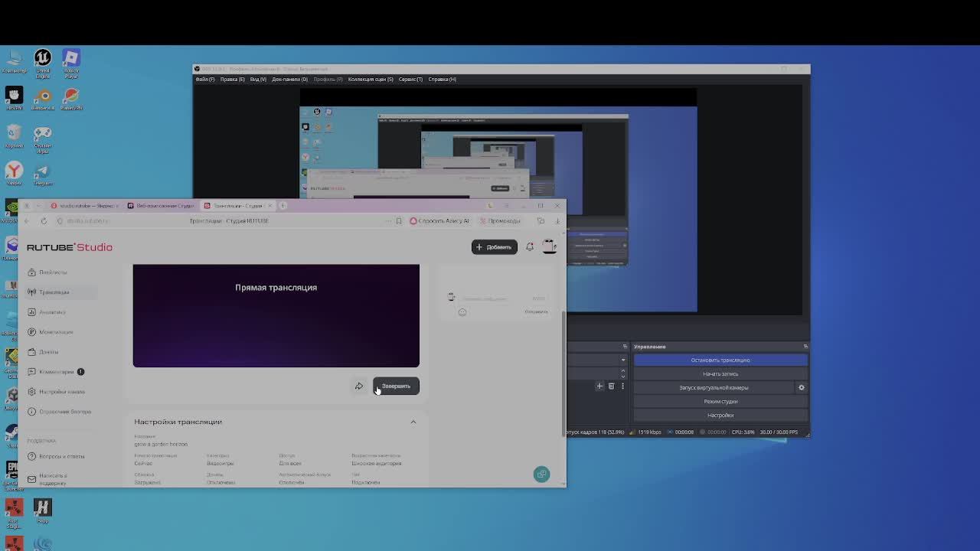
Task: Open the channel settings gear icon in sidebar
Action: tap(31, 392)
